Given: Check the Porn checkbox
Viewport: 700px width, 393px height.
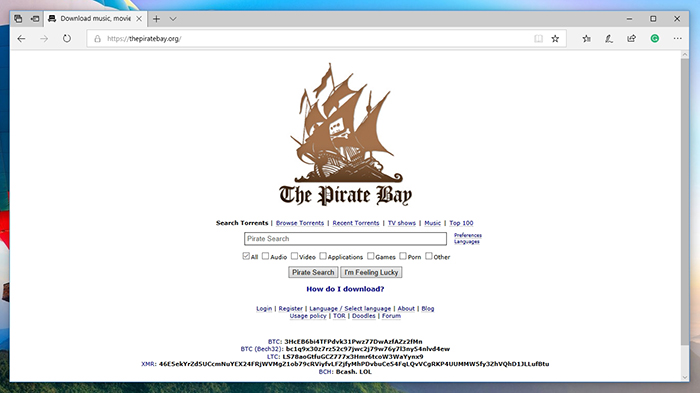Looking at the screenshot, I should click(403, 256).
